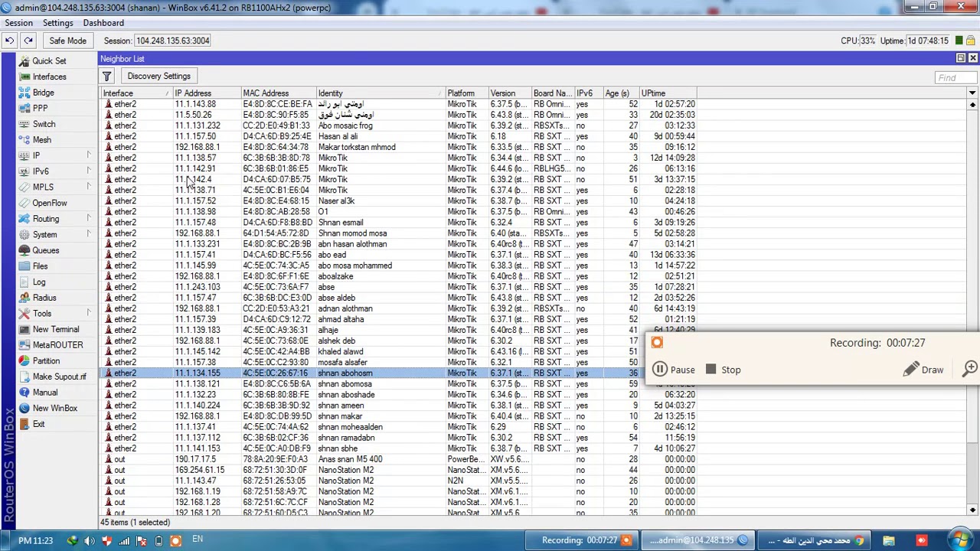Sort by MAC Address column header
The width and height of the screenshot is (980, 551).
[x=279, y=93]
